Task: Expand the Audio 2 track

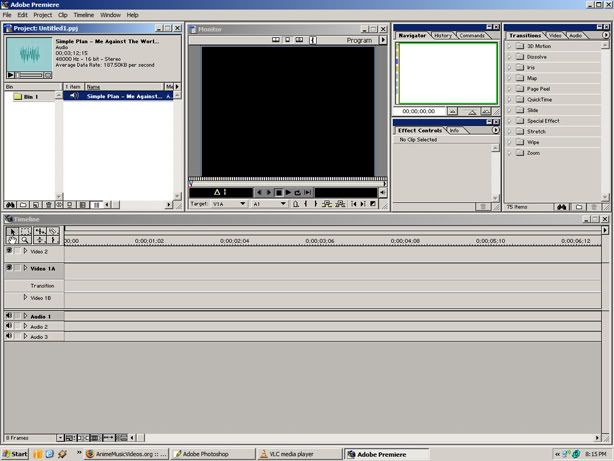Action: (x=25, y=326)
